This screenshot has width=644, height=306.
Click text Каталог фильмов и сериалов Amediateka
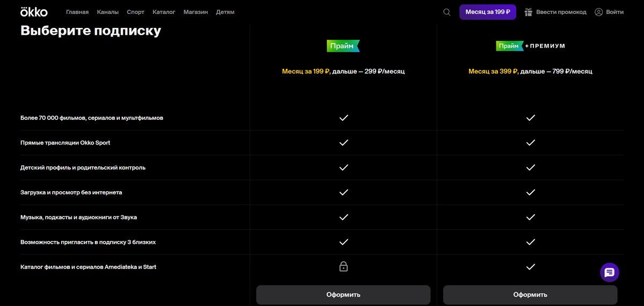88,267
